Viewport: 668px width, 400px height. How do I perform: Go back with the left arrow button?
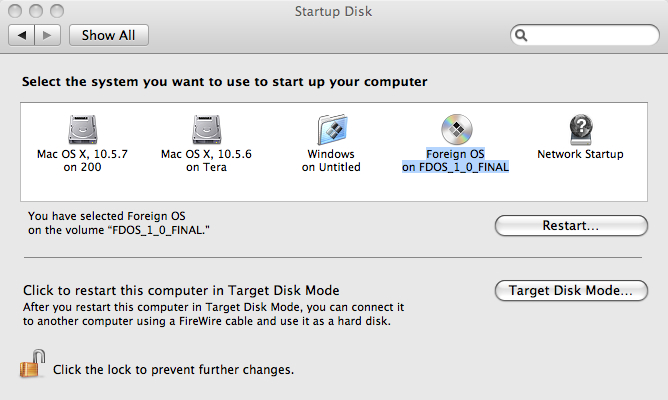pyautogui.click(x=21, y=35)
